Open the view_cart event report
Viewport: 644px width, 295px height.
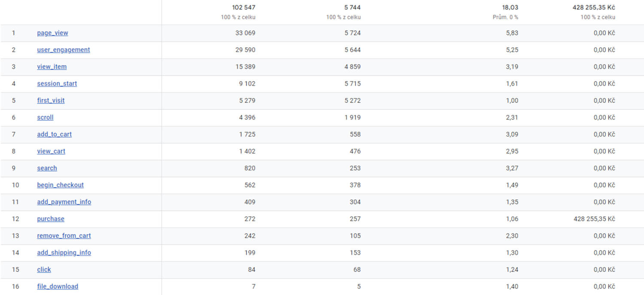(51, 151)
